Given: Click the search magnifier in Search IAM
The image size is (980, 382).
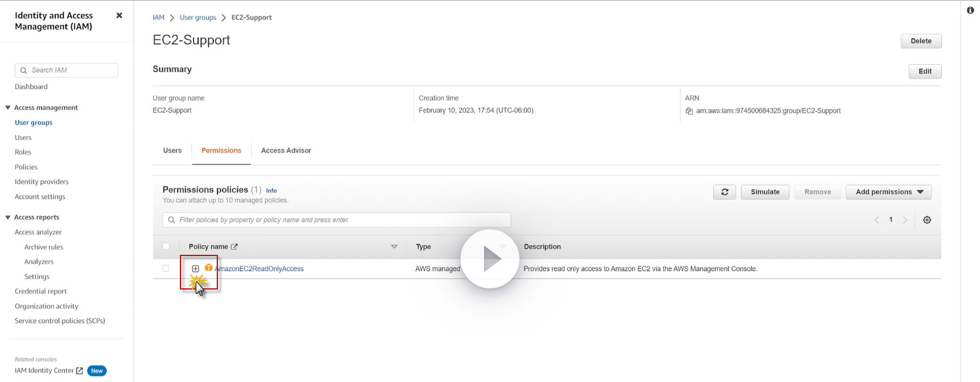Looking at the screenshot, I should [x=23, y=70].
